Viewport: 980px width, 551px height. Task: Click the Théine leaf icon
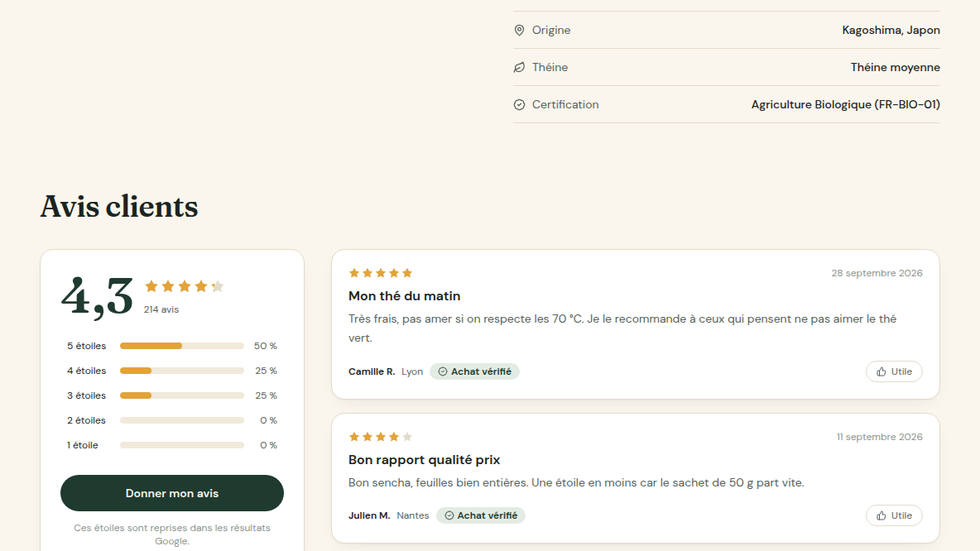[519, 68]
